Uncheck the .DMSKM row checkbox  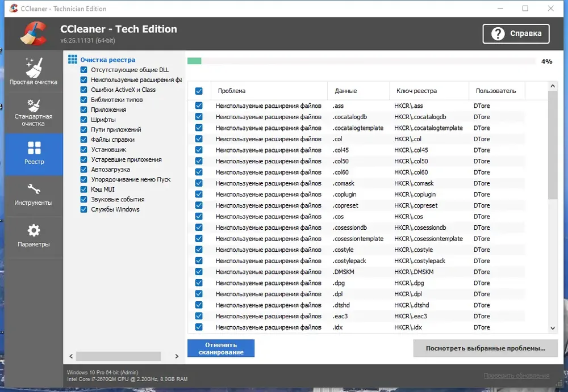pos(199,272)
